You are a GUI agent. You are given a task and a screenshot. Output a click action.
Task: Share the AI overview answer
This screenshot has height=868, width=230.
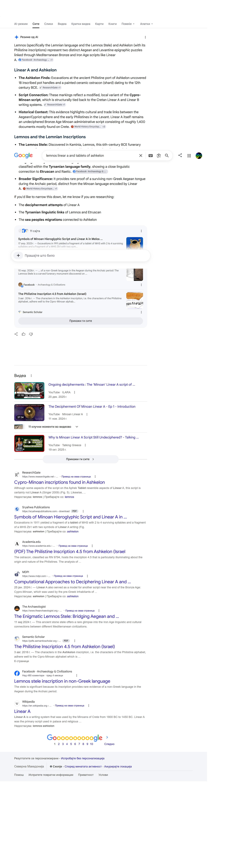pyautogui.click(x=16, y=334)
